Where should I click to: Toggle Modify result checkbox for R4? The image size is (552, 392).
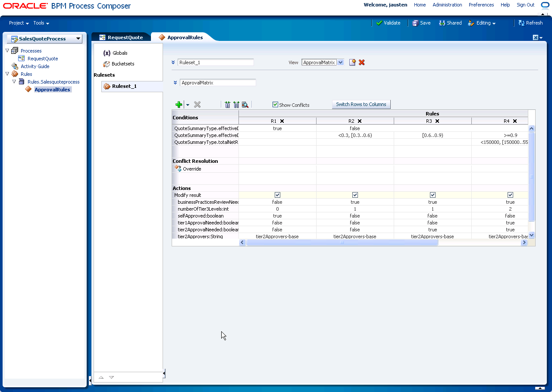pos(510,195)
